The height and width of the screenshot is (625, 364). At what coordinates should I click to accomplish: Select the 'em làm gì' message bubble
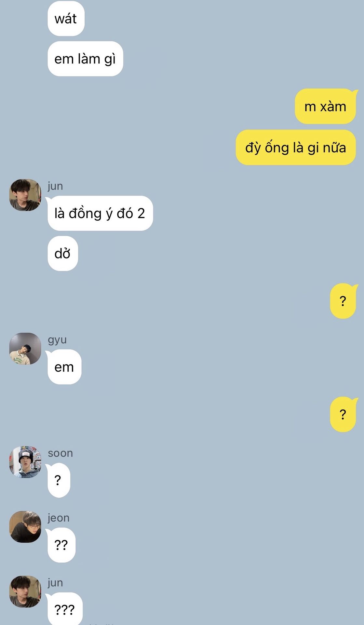(x=85, y=59)
